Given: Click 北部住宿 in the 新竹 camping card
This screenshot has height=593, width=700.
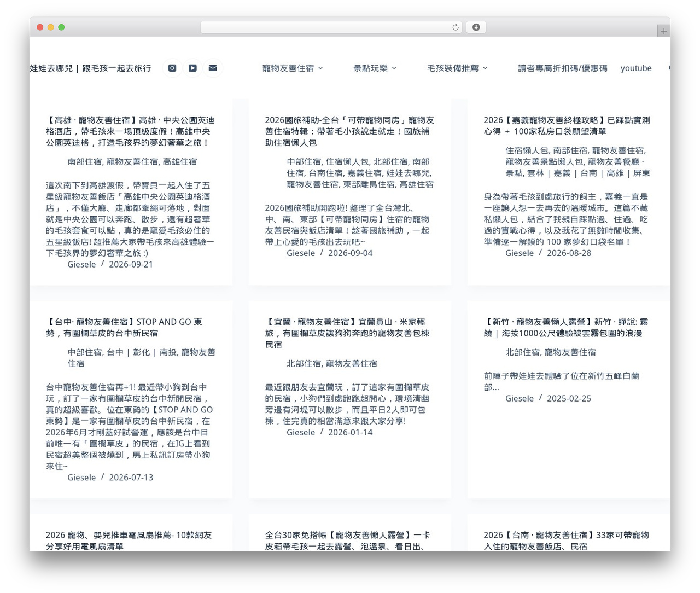Looking at the screenshot, I should (522, 352).
